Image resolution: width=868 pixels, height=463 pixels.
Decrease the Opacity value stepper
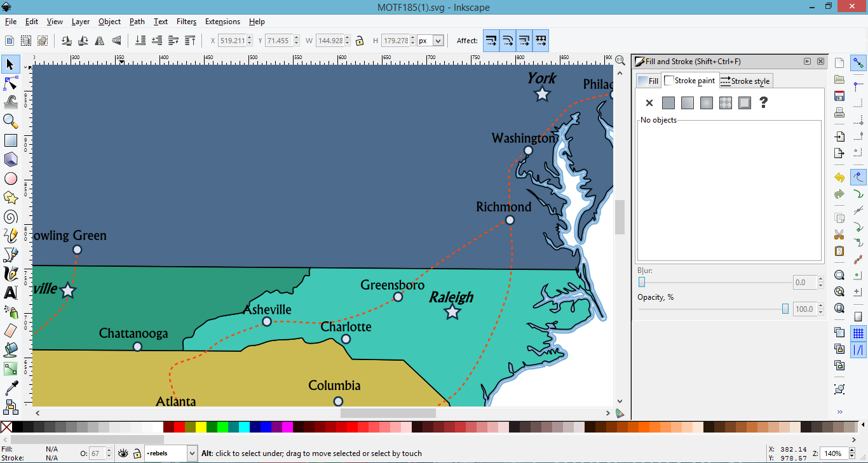(x=821, y=312)
